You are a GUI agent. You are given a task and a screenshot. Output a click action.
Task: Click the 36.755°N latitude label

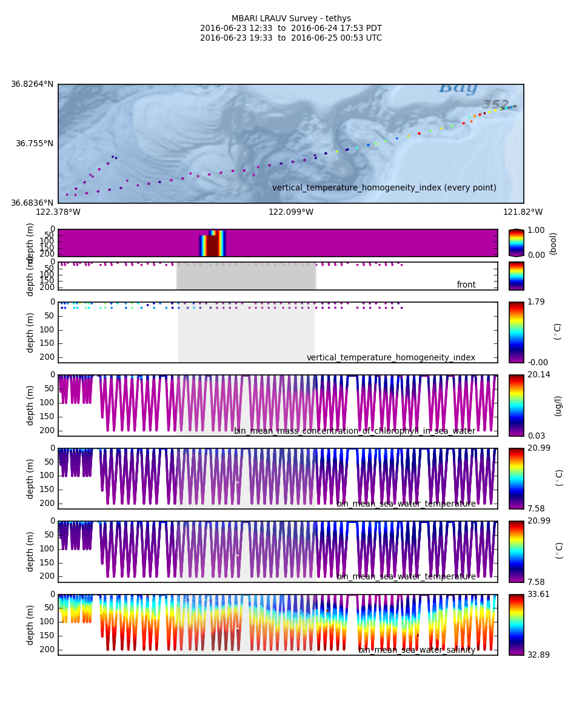tap(35, 144)
